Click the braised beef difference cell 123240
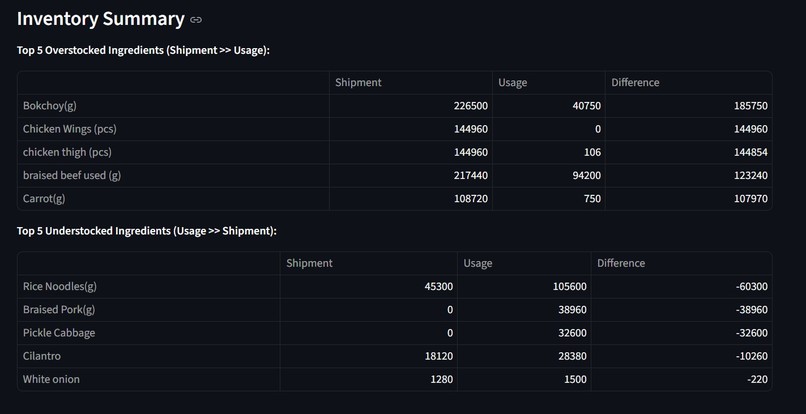This screenshot has height=414, width=806. pos(688,175)
